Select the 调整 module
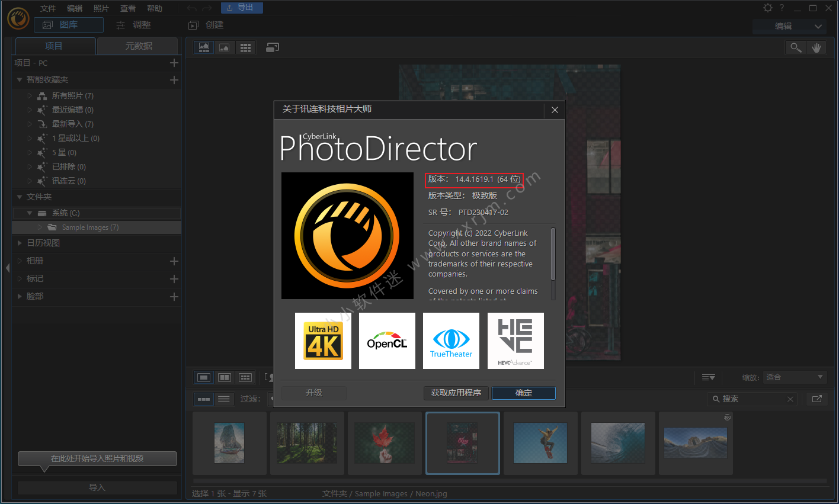 click(134, 25)
